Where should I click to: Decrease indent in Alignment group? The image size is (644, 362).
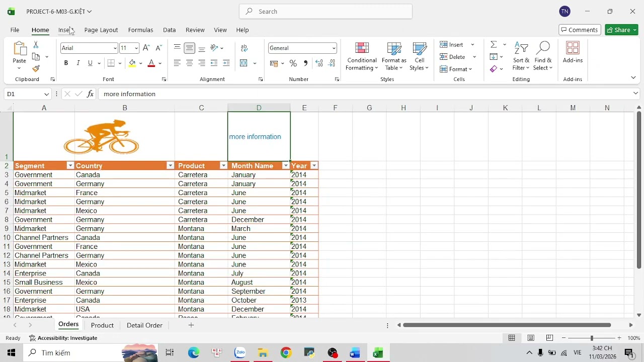point(214,63)
